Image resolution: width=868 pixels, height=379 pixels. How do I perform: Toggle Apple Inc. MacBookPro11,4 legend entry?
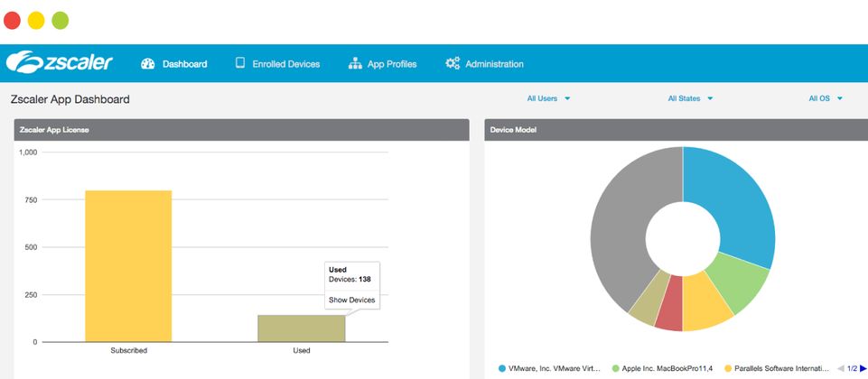point(662,368)
